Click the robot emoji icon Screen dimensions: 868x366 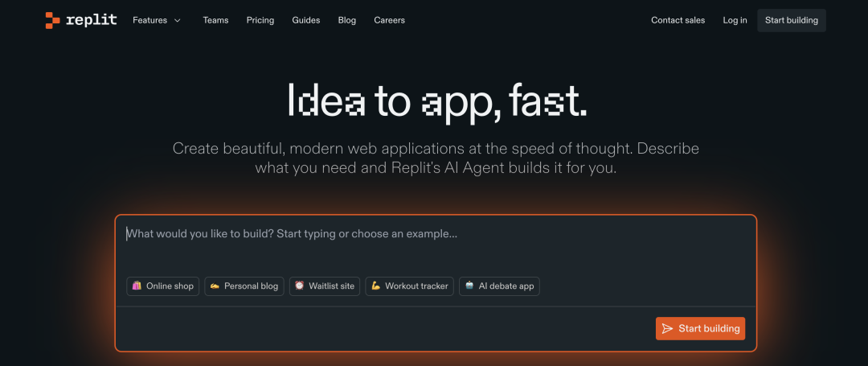469,286
